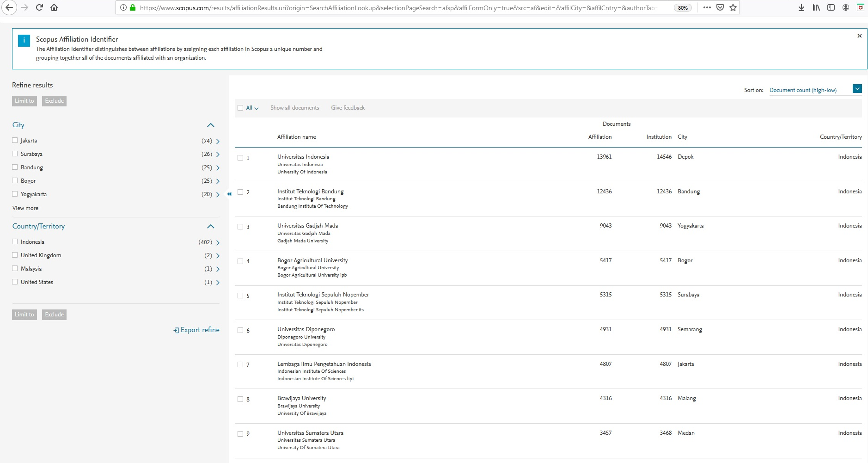Click upper Exclude button
The height and width of the screenshot is (463, 868).
coord(55,101)
